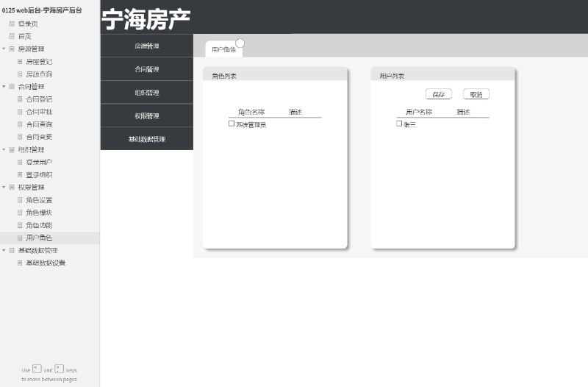Click the 角色名称 column header
This screenshot has height=387, width=588.
(x=251, y=112)
